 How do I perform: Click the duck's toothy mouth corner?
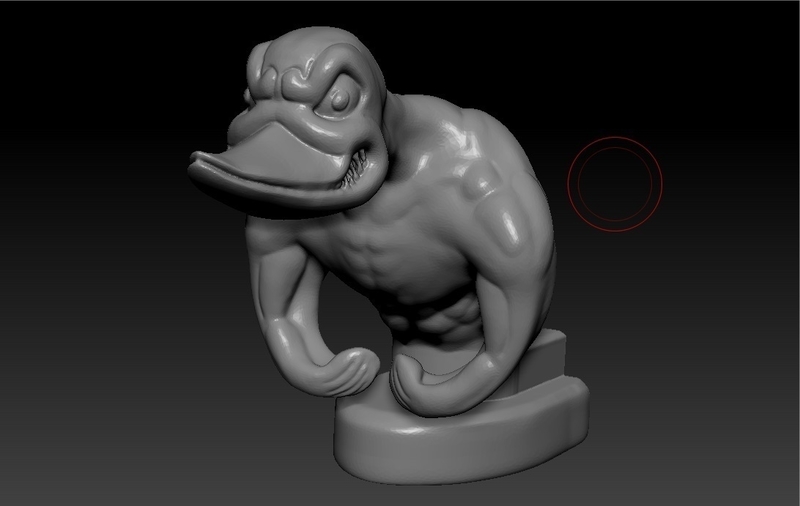(356, 170)
